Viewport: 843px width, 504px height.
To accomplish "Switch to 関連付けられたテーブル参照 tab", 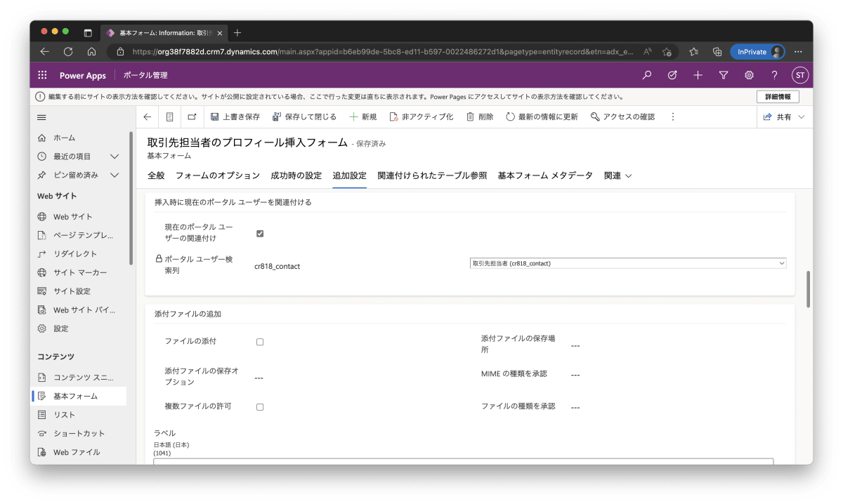I will tap(432, 175).
